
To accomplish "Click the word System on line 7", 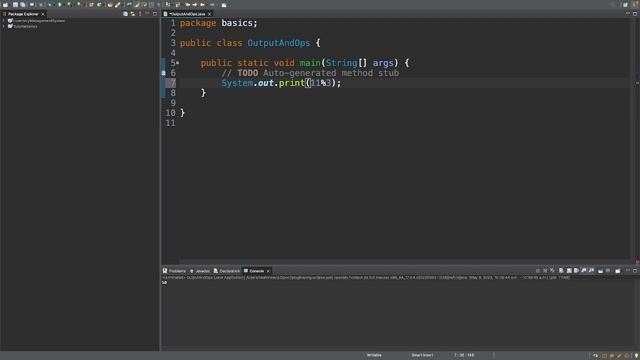I will (237, 83).
